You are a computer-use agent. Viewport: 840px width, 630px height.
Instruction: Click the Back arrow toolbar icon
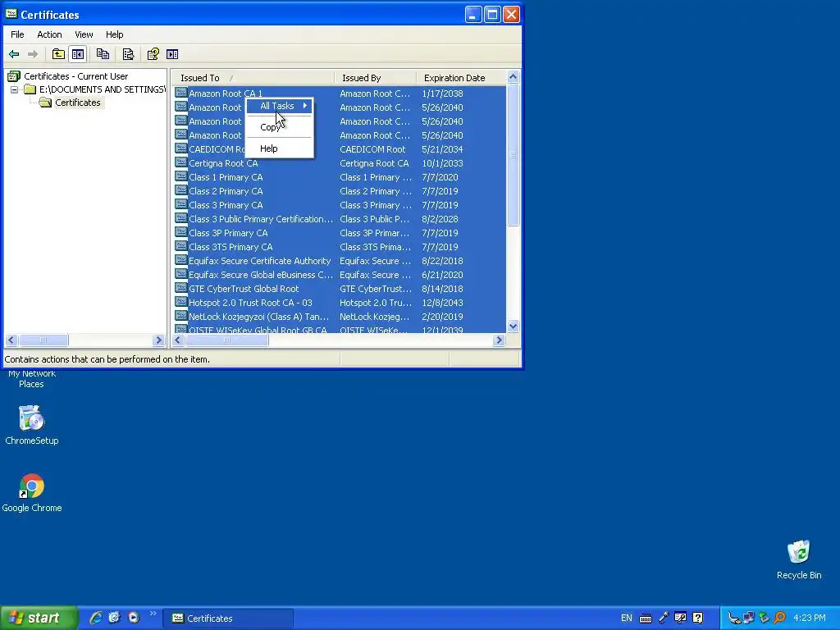[x=14, y=54]
